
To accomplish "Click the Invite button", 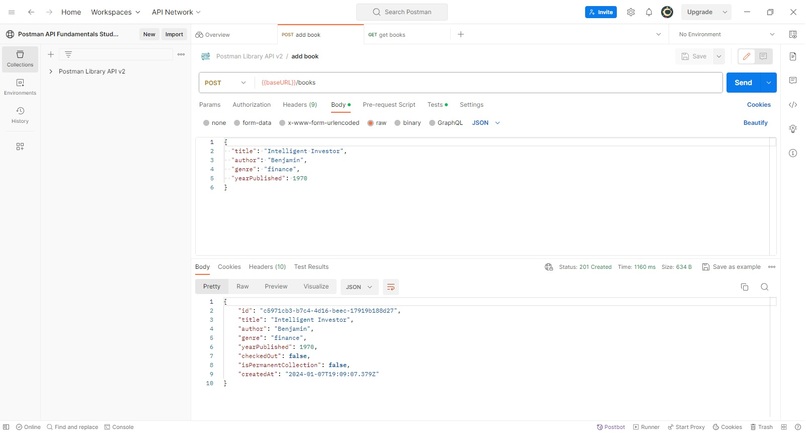I will tap(600, 12).
